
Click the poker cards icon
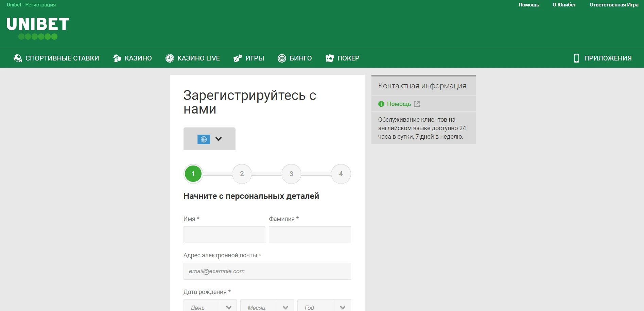click(330, 58)
